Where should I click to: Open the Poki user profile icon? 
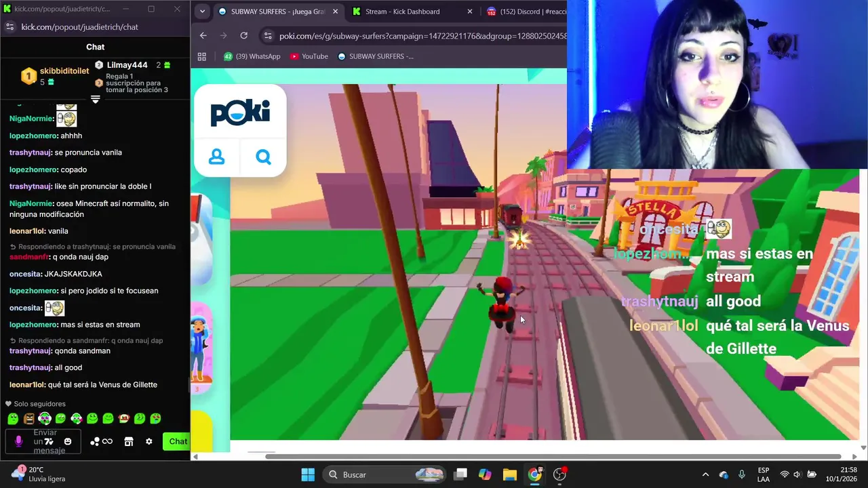[x=216, y=157]
